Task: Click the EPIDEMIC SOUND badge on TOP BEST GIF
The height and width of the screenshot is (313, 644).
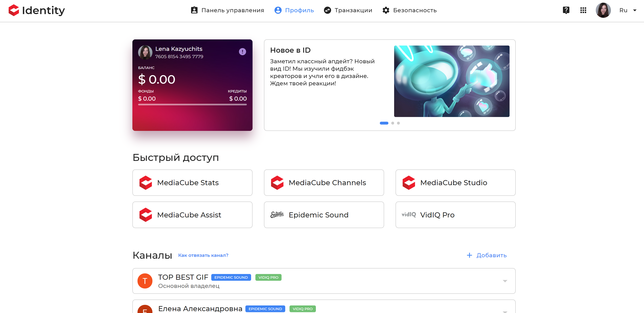Action: tap(231, 277)
